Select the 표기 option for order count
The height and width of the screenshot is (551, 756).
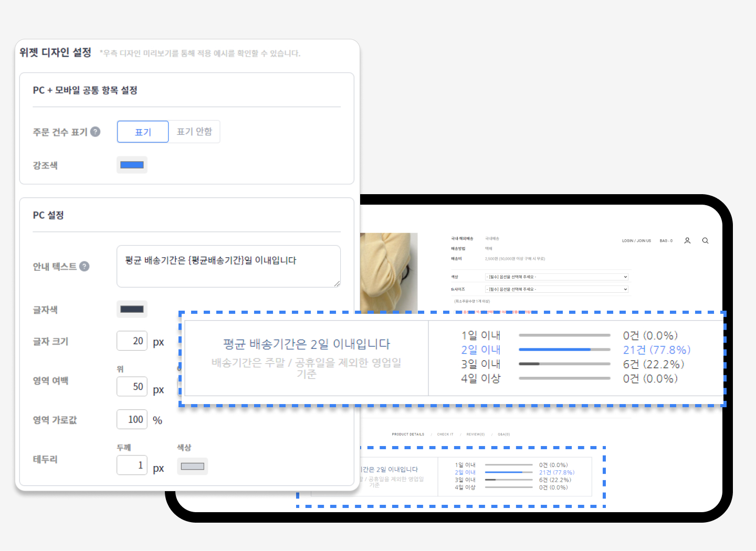click(x=143, y=132)
